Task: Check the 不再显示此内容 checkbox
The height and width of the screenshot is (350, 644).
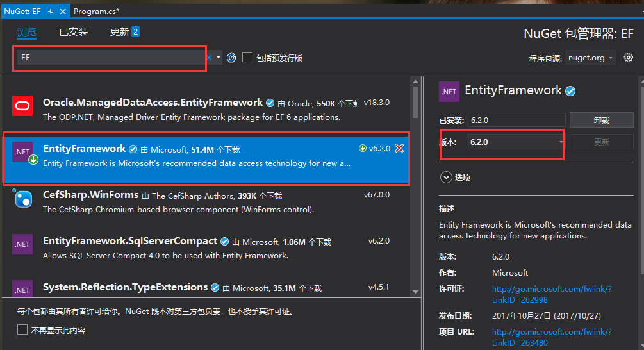Action: click(x=22, y=329)
